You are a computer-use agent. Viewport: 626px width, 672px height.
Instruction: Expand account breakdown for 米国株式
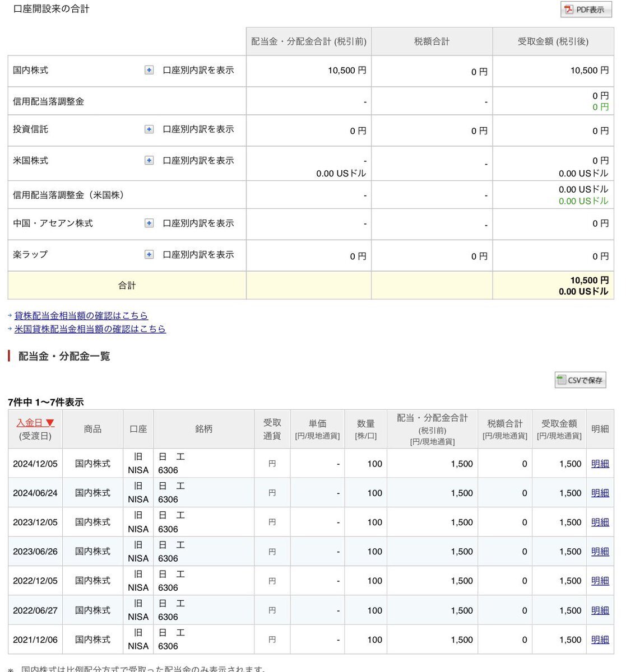149,161
